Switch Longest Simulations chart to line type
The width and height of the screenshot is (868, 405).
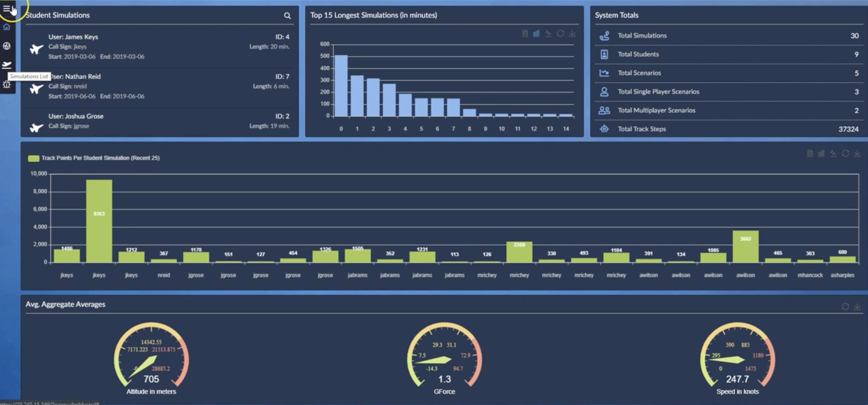[x=548, y=33]
